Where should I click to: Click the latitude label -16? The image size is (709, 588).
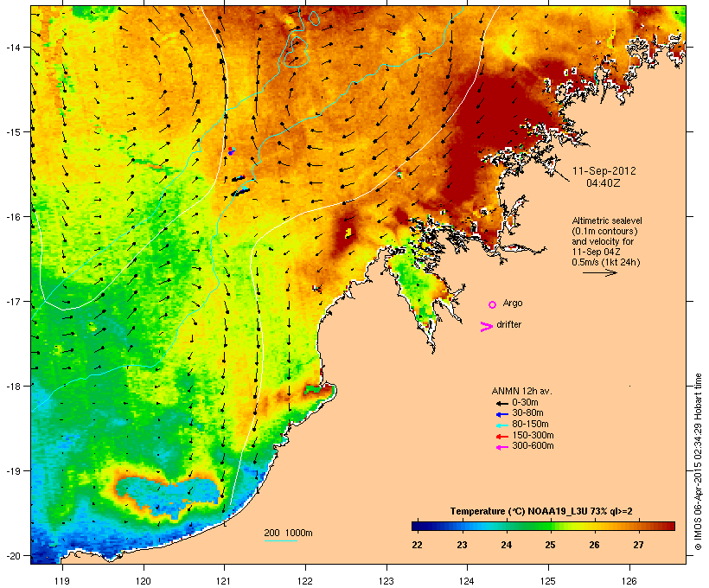coord(13,217)
